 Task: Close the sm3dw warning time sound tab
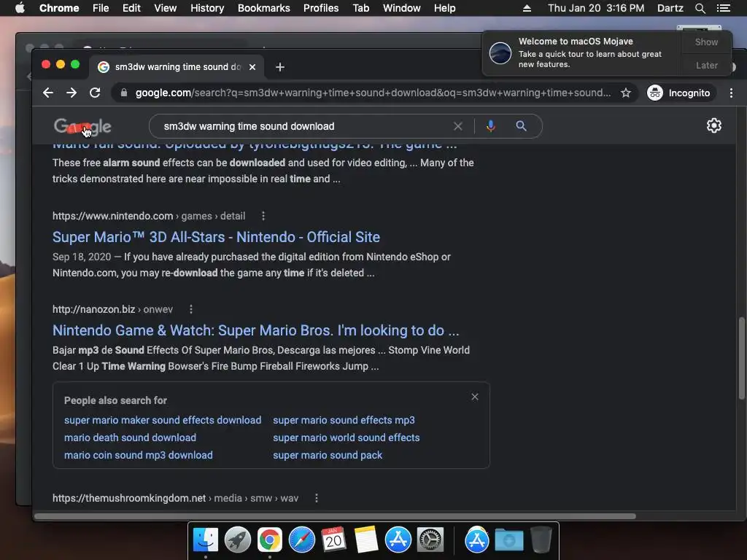252,67
